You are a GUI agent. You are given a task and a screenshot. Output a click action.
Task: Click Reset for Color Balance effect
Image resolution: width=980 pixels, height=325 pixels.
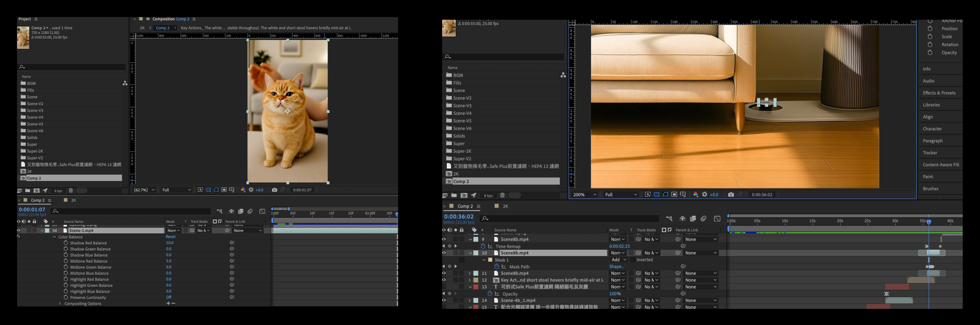coord(171,237)
